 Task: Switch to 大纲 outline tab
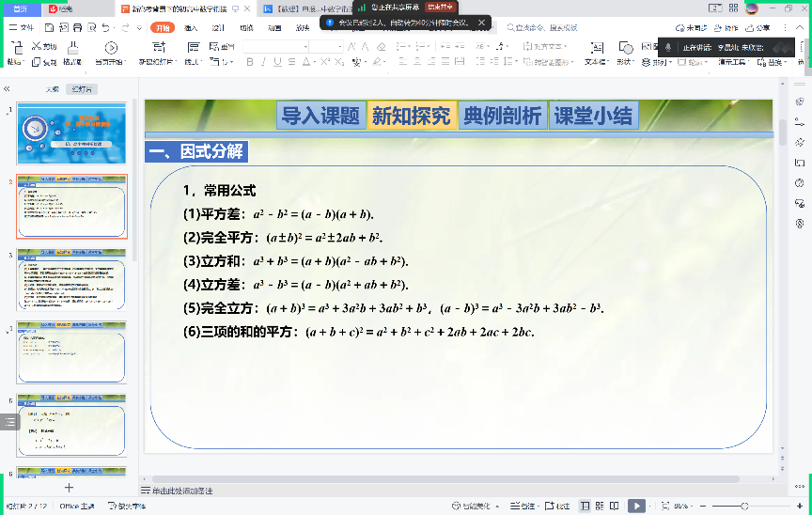[53, 89]
